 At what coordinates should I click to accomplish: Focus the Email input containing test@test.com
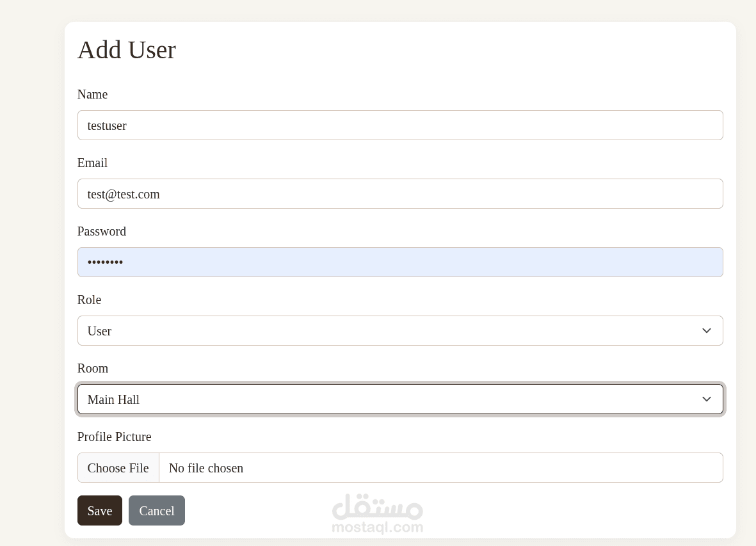(x=400, y=194)
